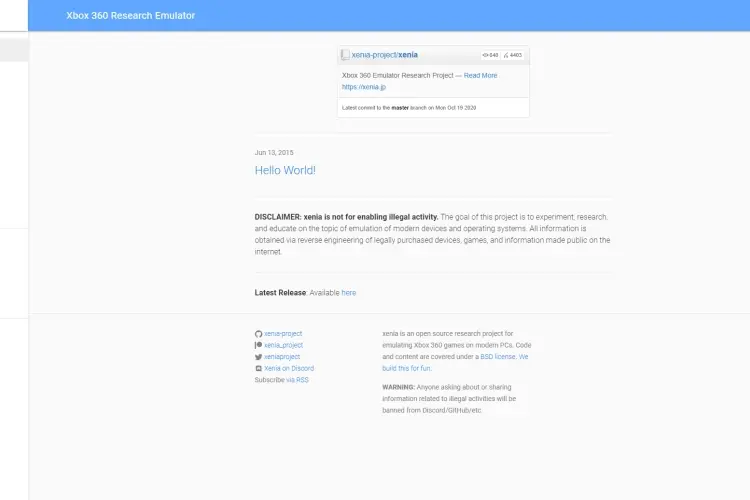This screenshot has height=500, width=750.
Task: Click the Patreon icon beside xenia_project
Action: coord(258,345)
